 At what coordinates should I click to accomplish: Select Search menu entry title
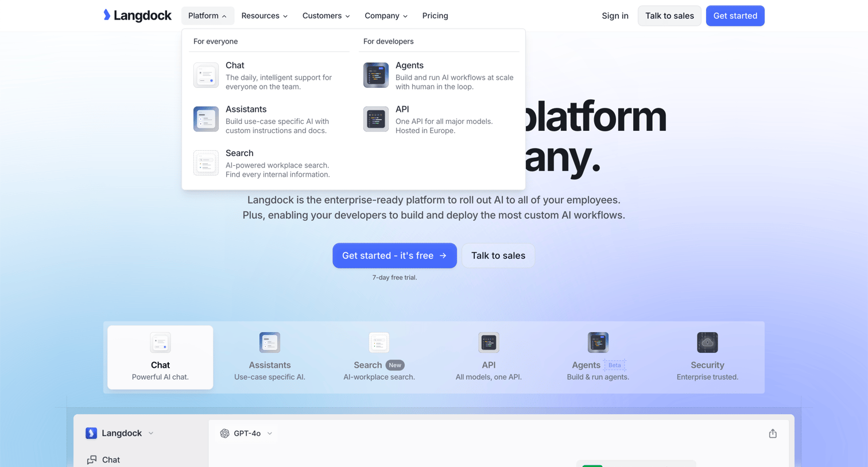239,153
